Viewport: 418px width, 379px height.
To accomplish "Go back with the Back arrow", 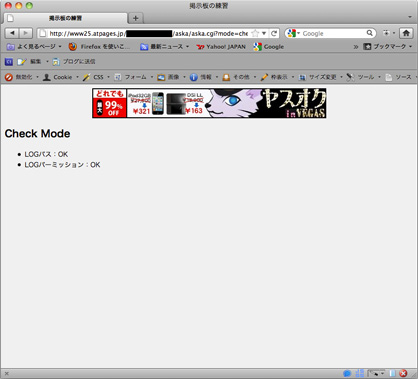I will pos(12,33).
